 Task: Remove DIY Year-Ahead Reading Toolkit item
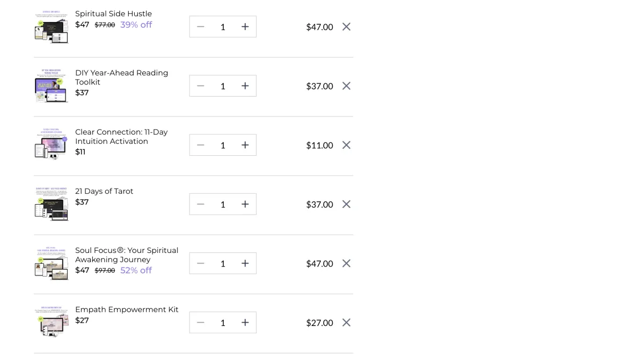click(x=346, y=86)
